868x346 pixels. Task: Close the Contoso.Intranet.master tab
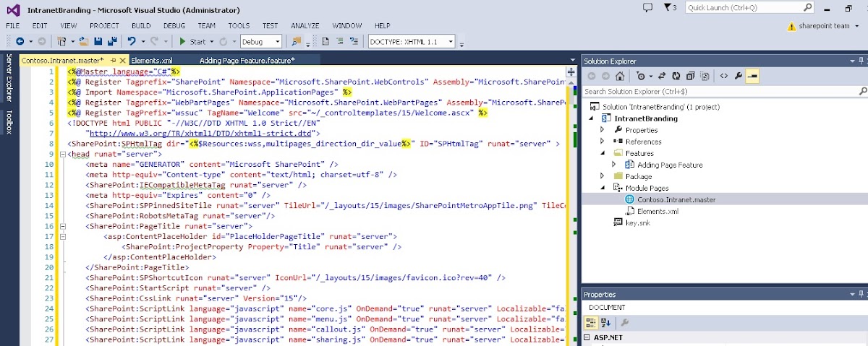coord(123,61)
